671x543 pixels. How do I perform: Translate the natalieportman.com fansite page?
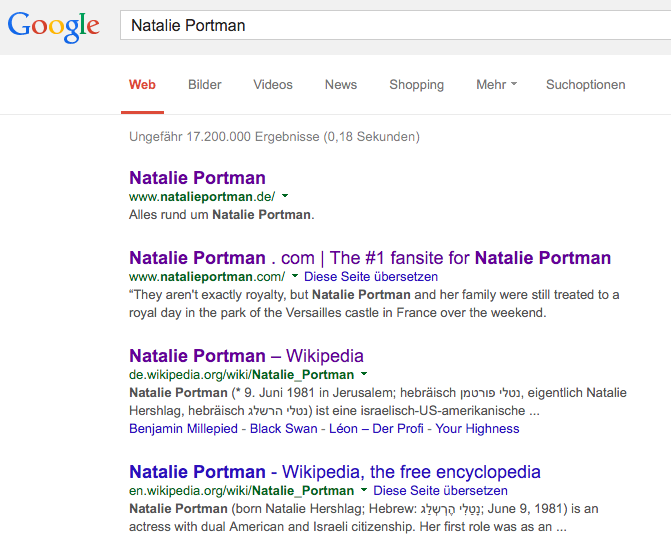click(371, 277)
